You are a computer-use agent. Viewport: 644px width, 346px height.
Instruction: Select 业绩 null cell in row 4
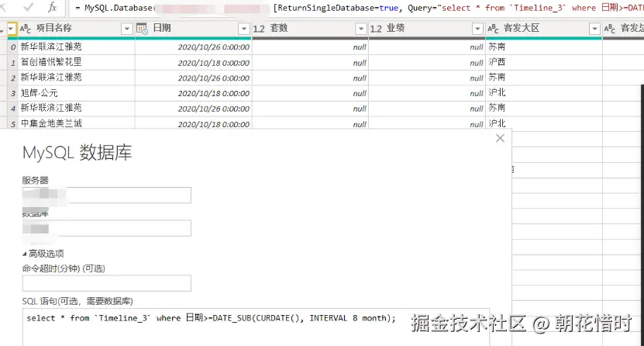point(427,109)
